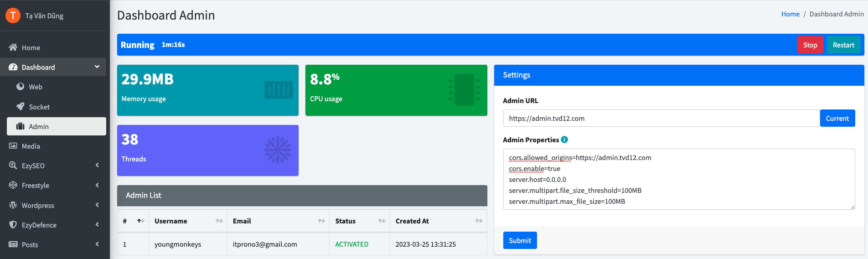Click the ACTIVATED status cell
This screenshot has height=259, width=868.
point(360,244)
